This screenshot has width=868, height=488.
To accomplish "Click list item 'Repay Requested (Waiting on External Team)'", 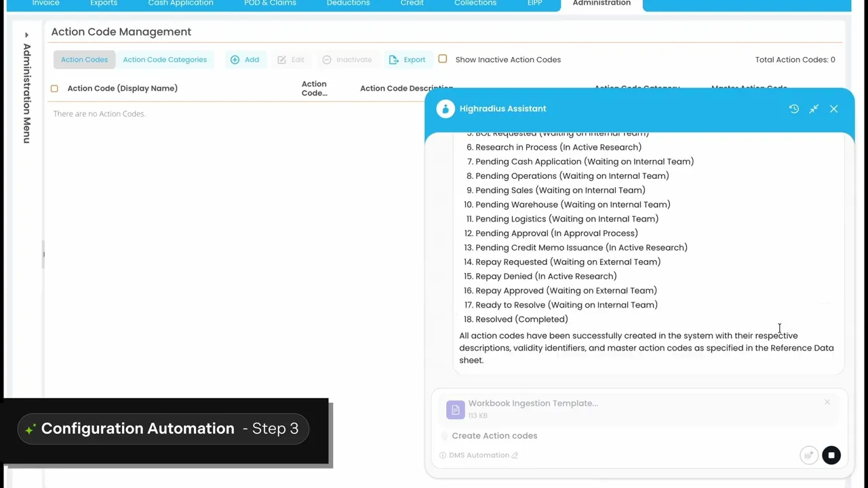I will point(568,262).
